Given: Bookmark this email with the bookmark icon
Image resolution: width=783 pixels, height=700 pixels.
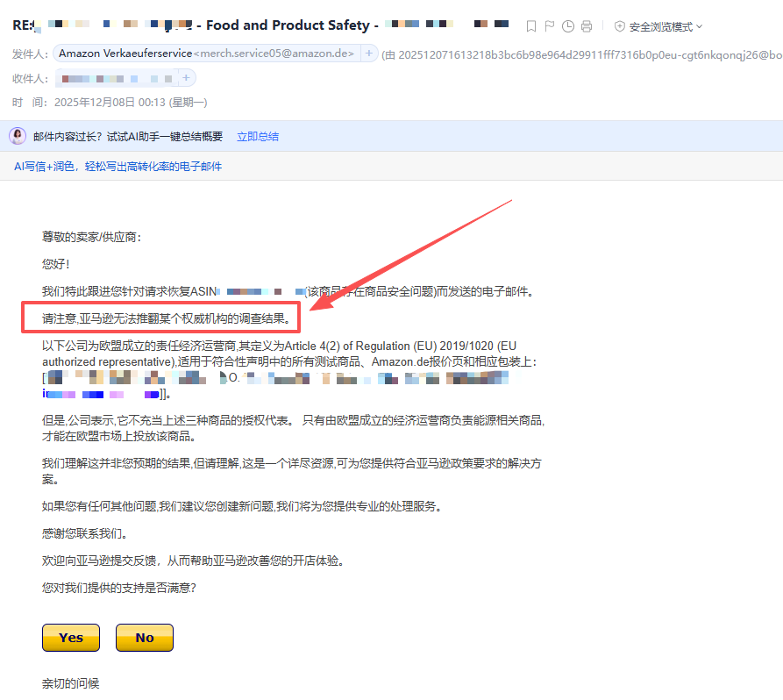Looking at the screenshot, I should coord(531,26).
